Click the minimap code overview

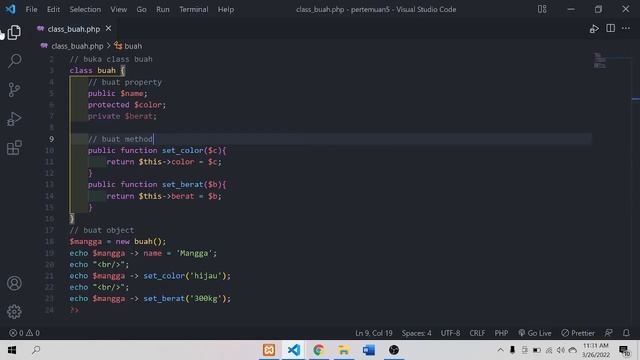(x=600, y=60)
